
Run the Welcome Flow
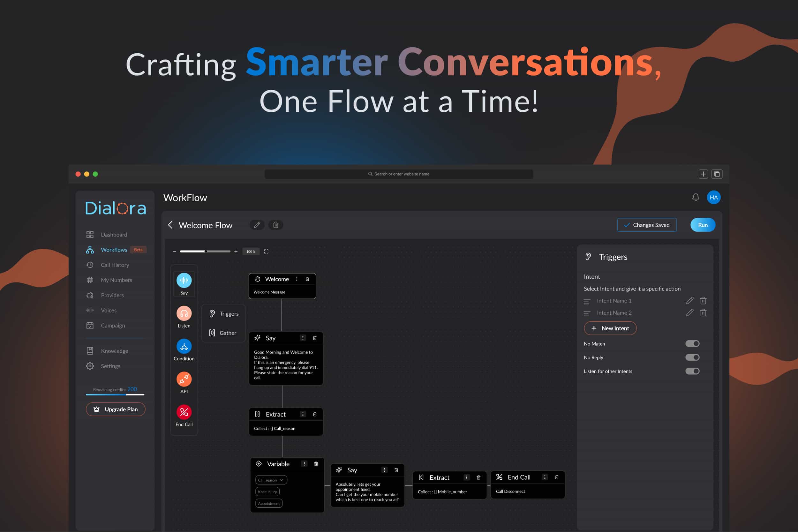(x=702, y=225)
